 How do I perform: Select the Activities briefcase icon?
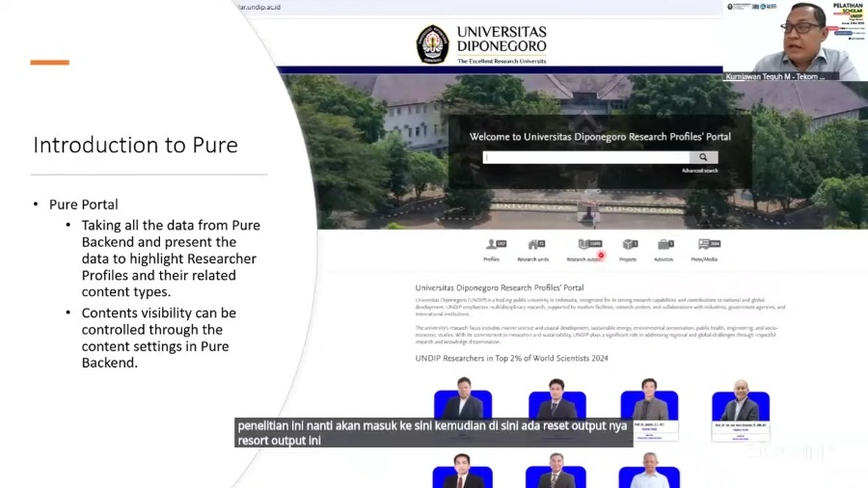(665, 245)
